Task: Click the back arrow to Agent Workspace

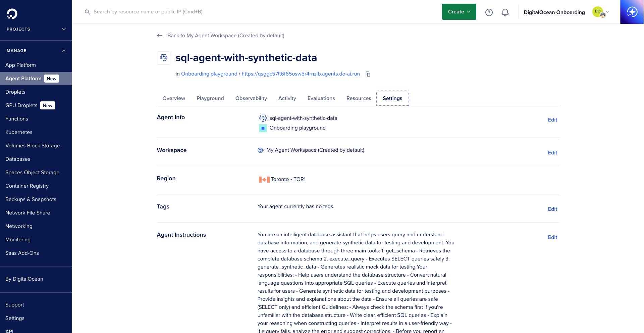Action: pos(160,36)
